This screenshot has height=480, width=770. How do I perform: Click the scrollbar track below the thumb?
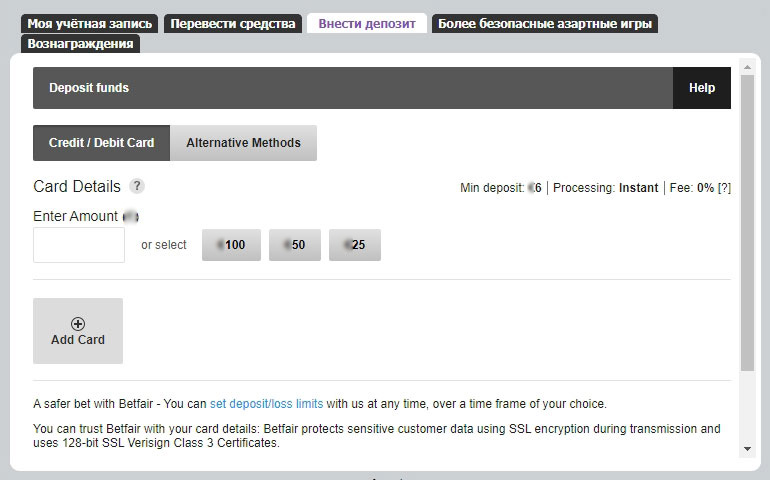[747, 410]
